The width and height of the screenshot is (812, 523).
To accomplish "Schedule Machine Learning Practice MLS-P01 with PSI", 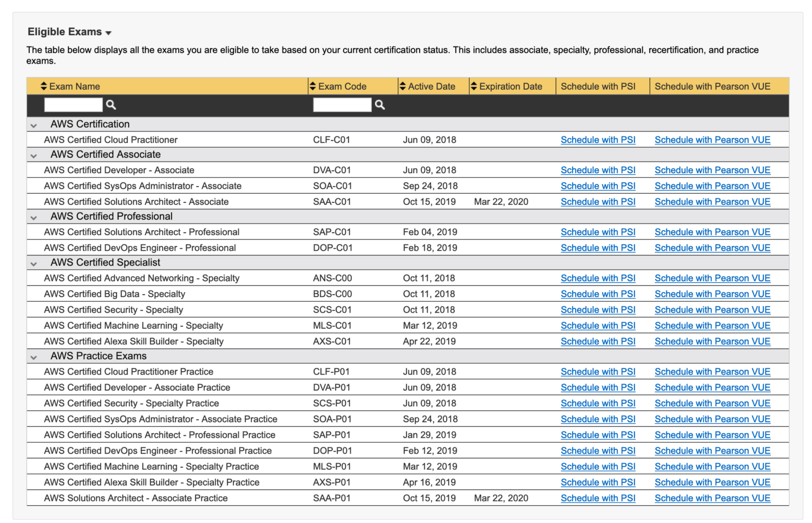I will coord(598,466).
